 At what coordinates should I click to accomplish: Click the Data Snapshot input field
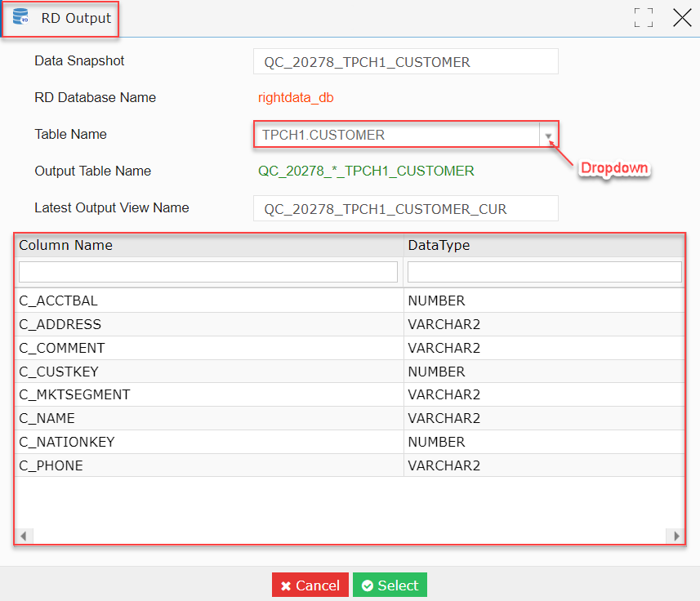(x=406, y=61)
